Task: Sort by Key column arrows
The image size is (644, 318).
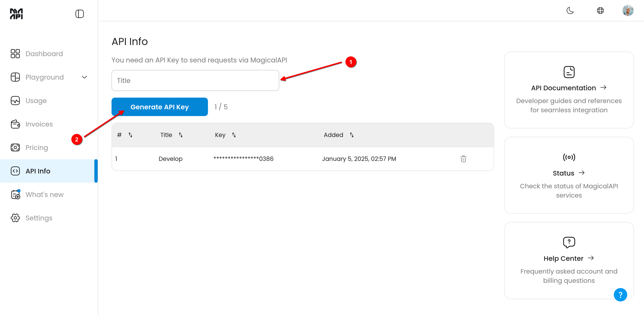Action: pyautogui.click(x=234, y=135)
